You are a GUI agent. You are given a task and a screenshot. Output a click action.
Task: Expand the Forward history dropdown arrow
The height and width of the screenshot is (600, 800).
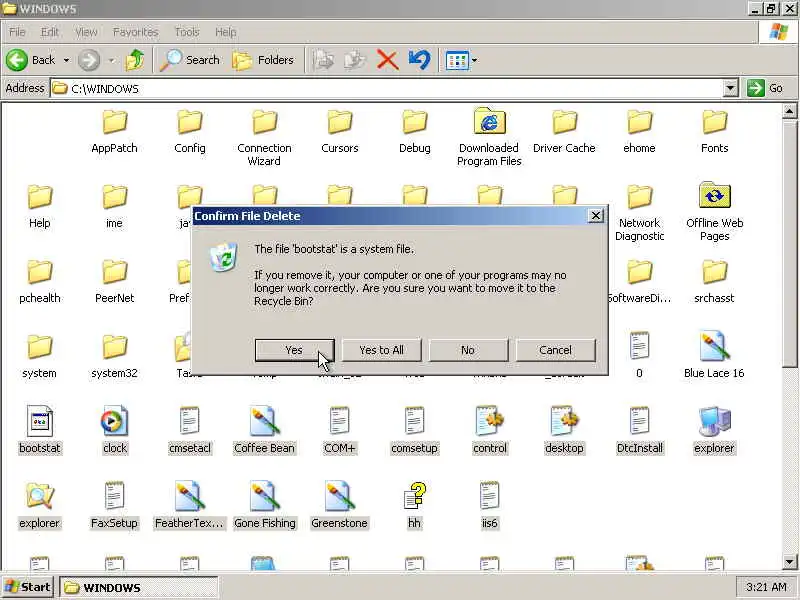click(x=111, y=60)
